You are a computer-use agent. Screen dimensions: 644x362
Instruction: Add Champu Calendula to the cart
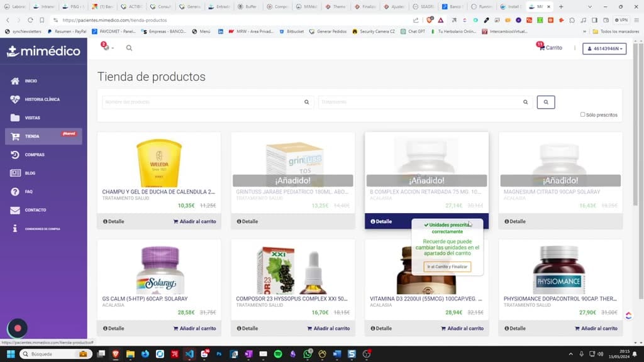(x=195, y=221)
